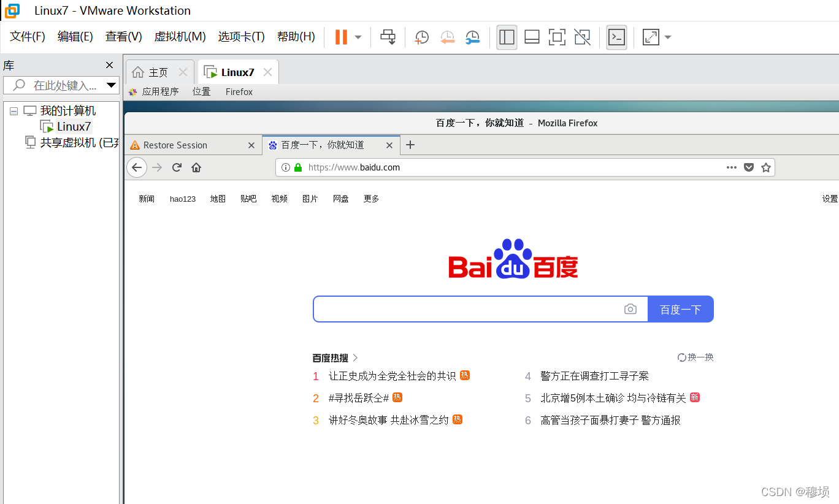Enter full screen mode icon
Image resolution: width=839 pixels, height=504 pixels.
[x=557, y=37]
